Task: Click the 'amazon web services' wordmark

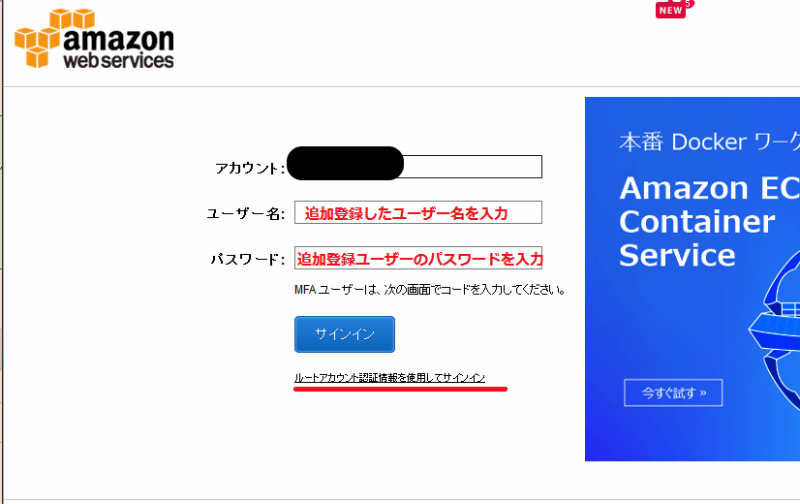Action: (118, 48)
